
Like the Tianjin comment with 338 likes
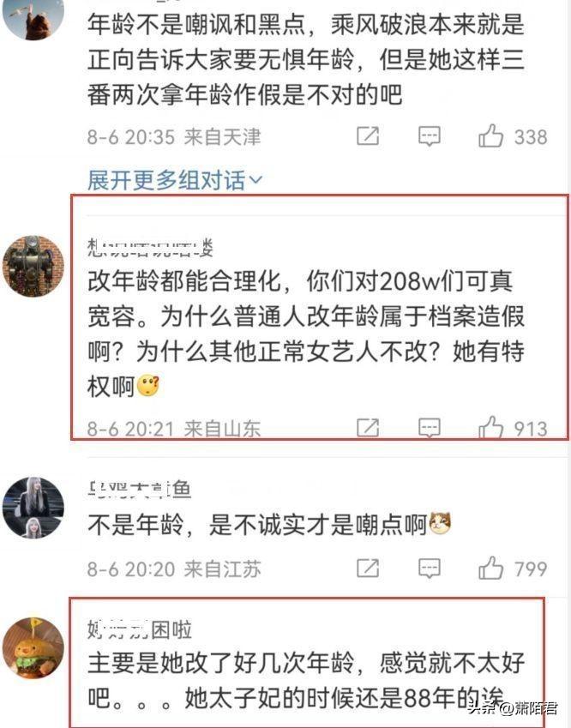tap(490, 136)
